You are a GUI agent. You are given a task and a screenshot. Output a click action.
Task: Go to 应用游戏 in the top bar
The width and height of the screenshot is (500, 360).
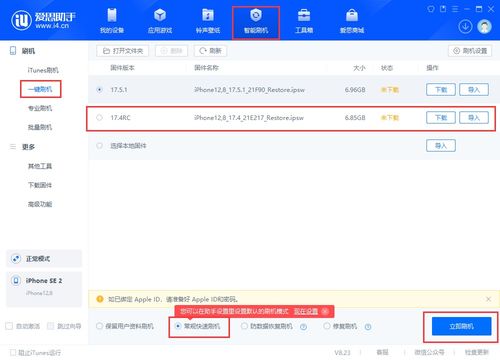click(x=160, y=21)
